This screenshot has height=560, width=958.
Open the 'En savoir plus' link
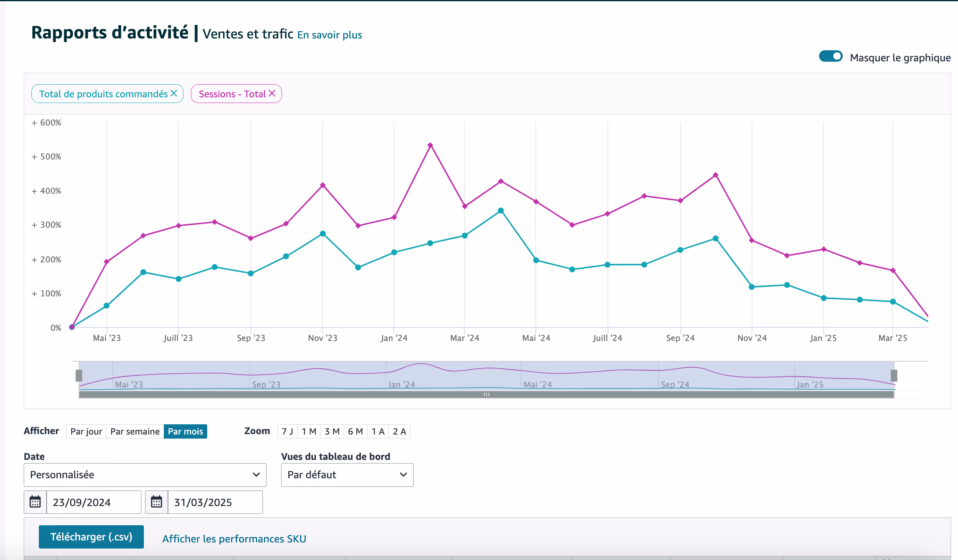[329, 35]
